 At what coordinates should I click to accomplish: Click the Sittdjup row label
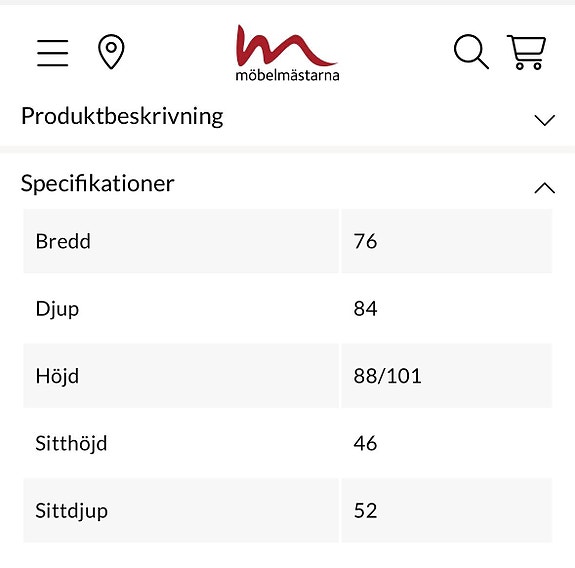tap(72, 511)
